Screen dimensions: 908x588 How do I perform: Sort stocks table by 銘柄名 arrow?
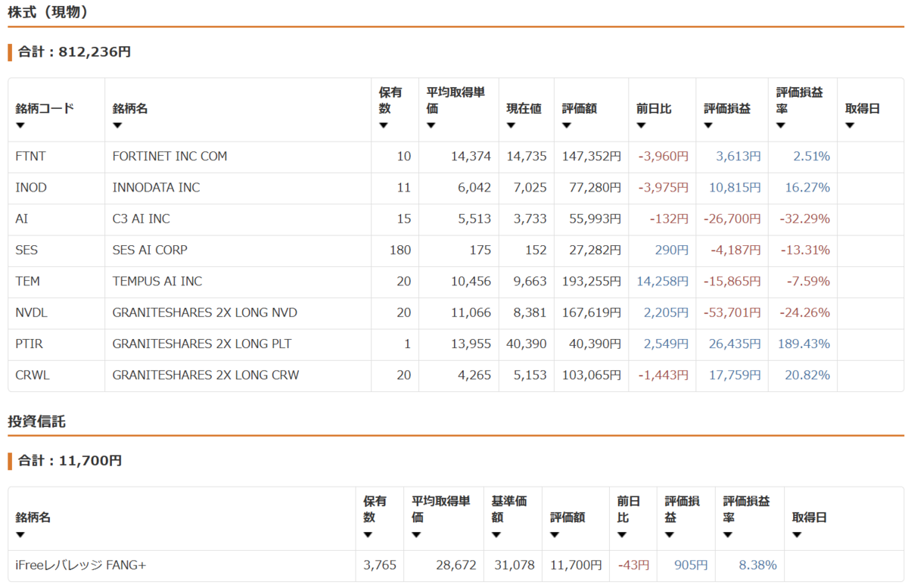click(117, 126)
